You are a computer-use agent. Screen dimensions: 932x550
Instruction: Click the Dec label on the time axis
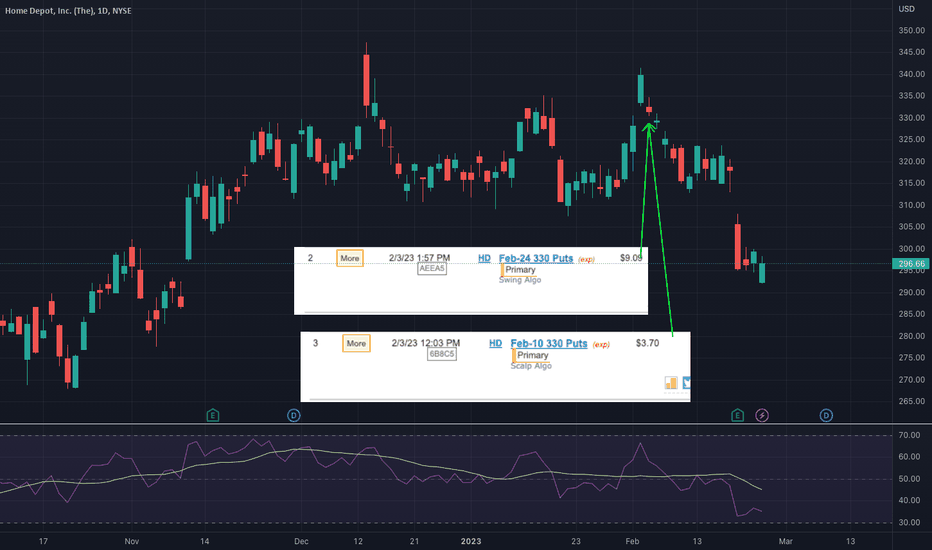(301, 541)
